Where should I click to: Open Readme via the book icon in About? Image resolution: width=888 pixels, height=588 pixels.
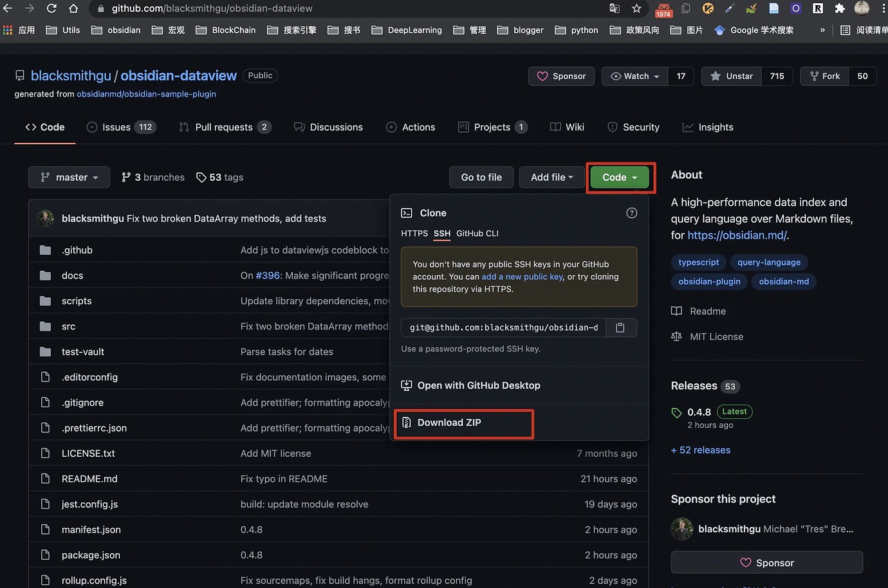(676, 311)
